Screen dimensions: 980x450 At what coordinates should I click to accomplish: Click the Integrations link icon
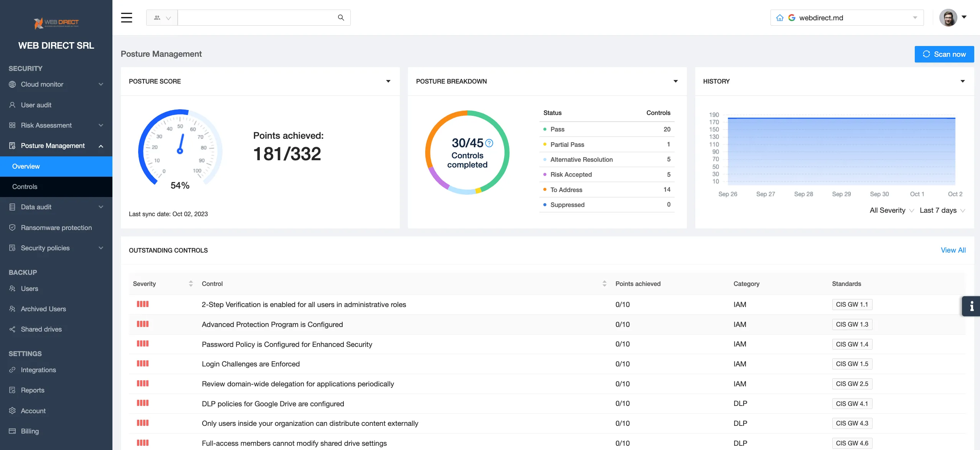point(12,370)
